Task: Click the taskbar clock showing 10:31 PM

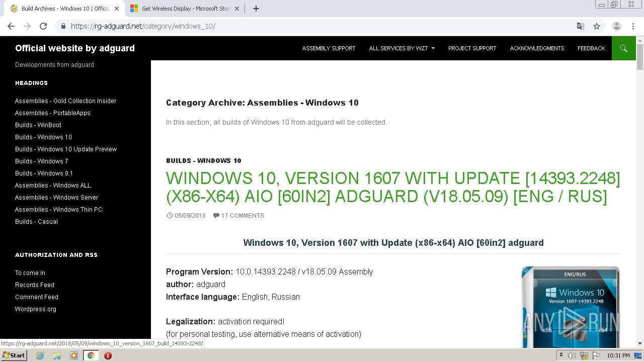Action: (618, 355)
